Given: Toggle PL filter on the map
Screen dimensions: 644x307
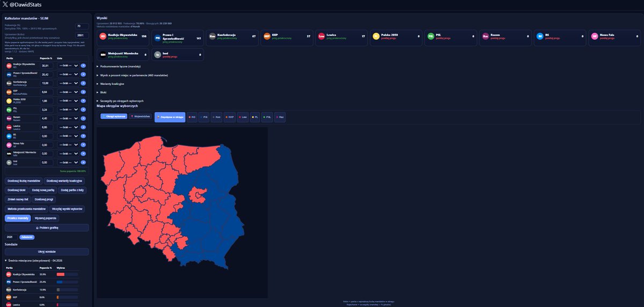Looking at the screenshot, I should pos(255,116).
